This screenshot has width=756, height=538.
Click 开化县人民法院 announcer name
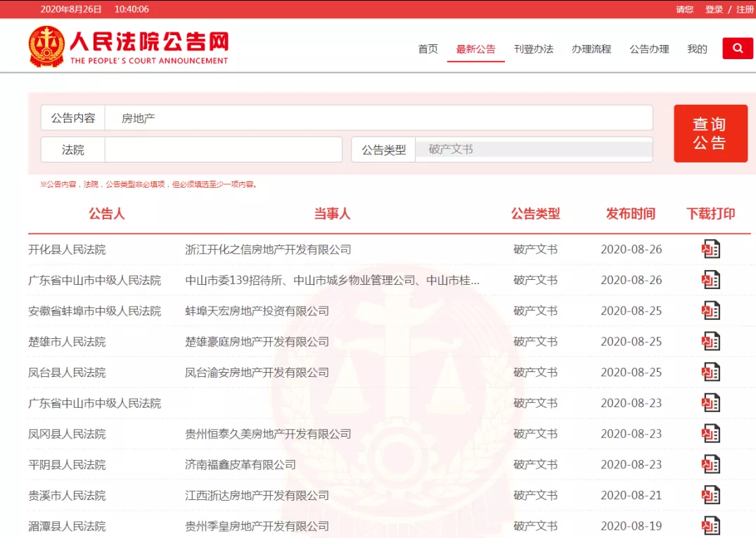point(67,250)
